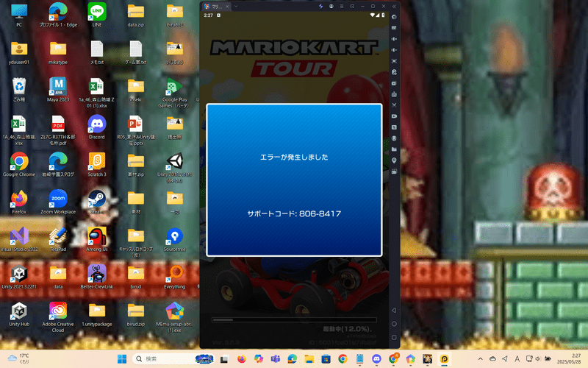Select the Unity 2021.3.22f1 desktop icon
The image size is (588, 368).
tap(19, 277)
